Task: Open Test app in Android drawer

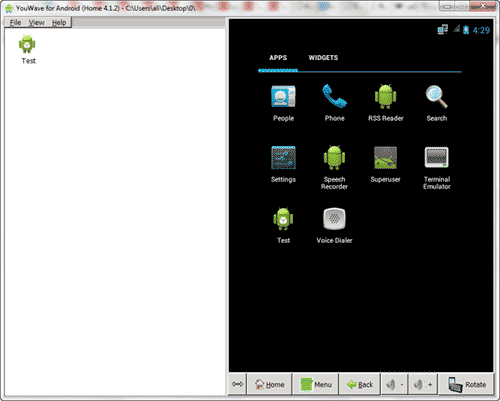Action: pyautogui.click(x=283, y=226)
